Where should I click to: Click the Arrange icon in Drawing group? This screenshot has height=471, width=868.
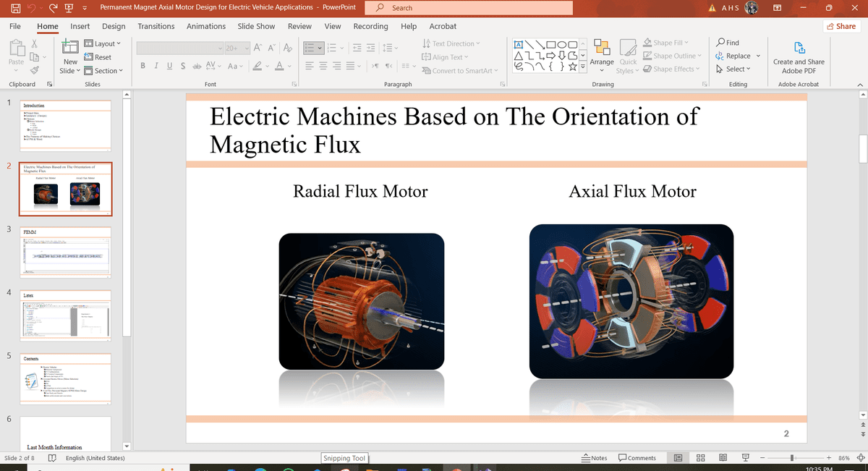click(602, 48)
